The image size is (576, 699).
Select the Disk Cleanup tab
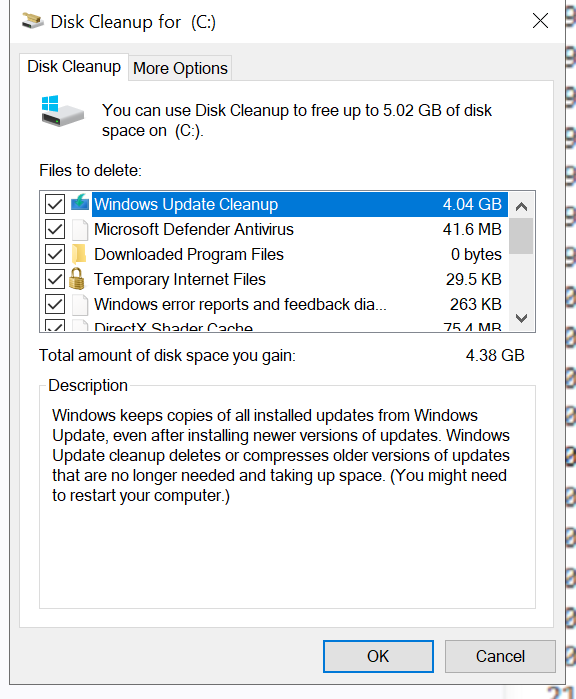[x=74, y=66]
